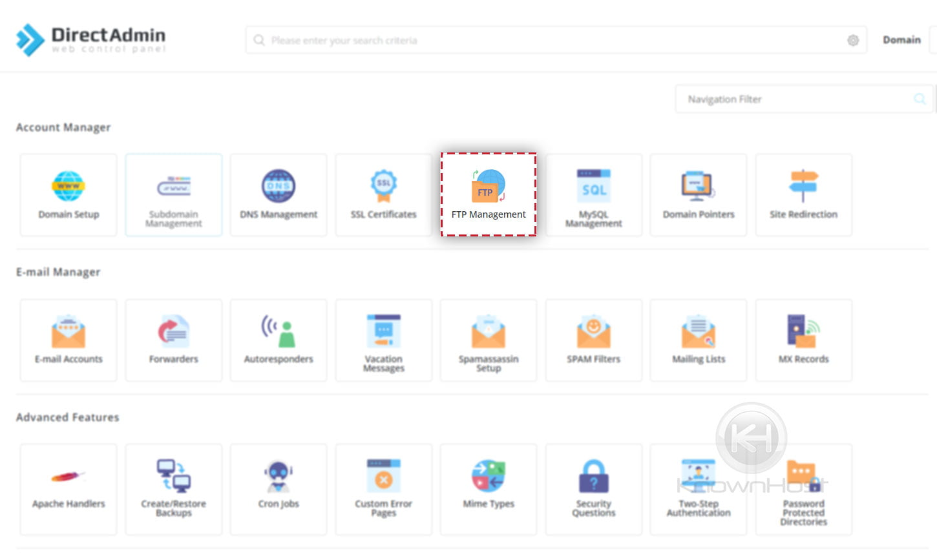Select Autoresponders
The width and height of the screenshot is (937, 560).
click(279, 339)
